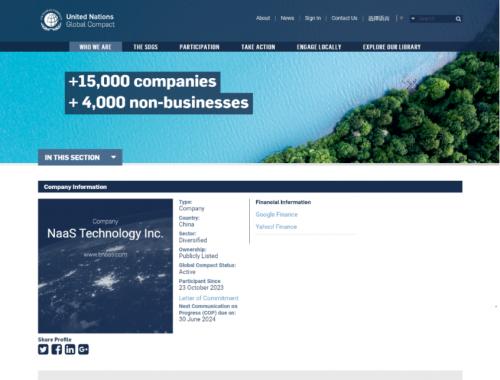
Task: Open the Yahoo! Finance link
Action: [276, 227]
